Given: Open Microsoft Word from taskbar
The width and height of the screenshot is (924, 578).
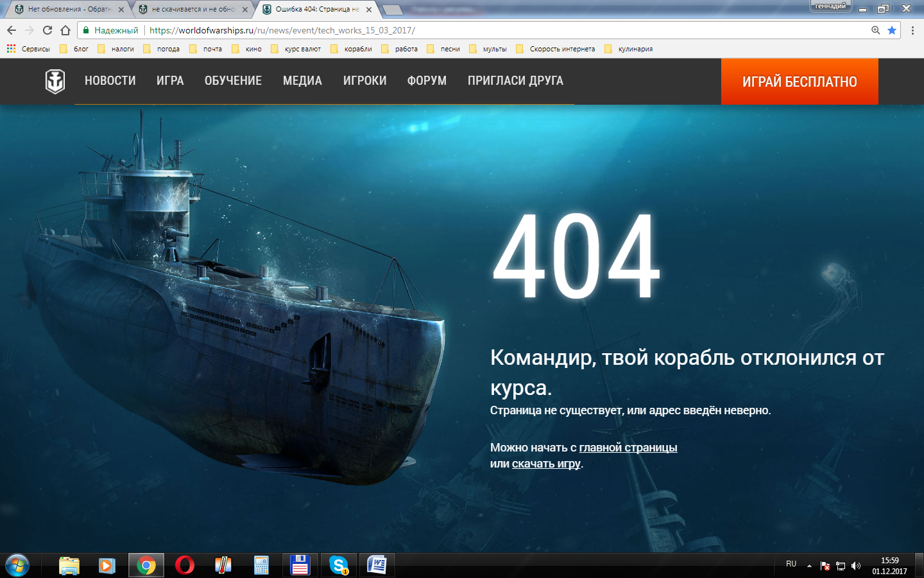Looking at the screenshot, I should pos(377,566).
